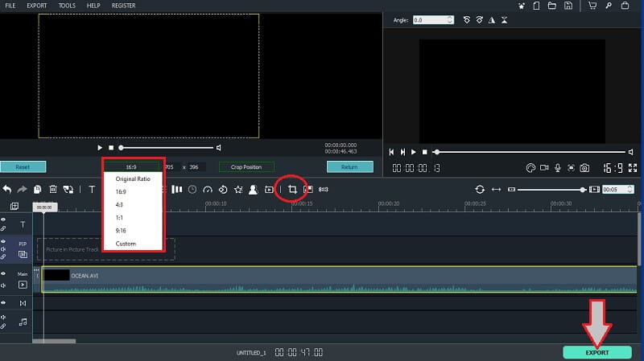Choose 4:3 option in ratio list
644x361 pixels.
tap(119, 205)
